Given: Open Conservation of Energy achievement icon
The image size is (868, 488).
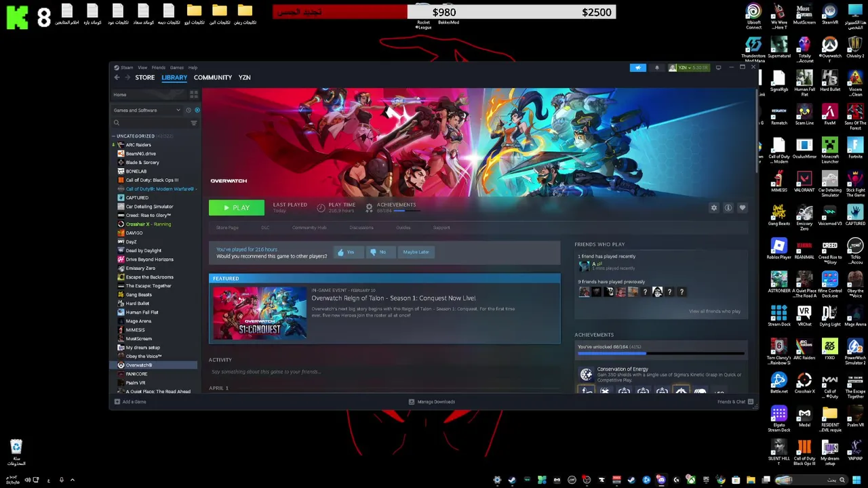Looking at the screenshot, I should click(586, 374).
